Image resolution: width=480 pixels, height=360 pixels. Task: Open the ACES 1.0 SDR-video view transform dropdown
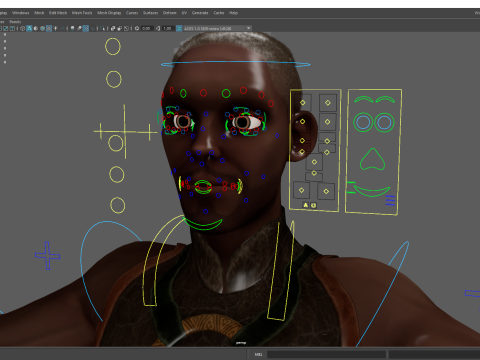click(x=217, y=28)
